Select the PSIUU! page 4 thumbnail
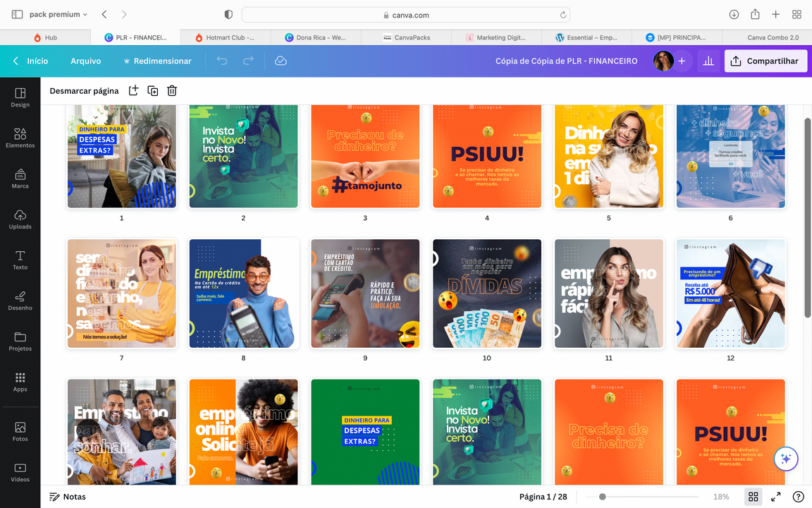The width and height of the screenshot is (812, 508). point(487,156)
